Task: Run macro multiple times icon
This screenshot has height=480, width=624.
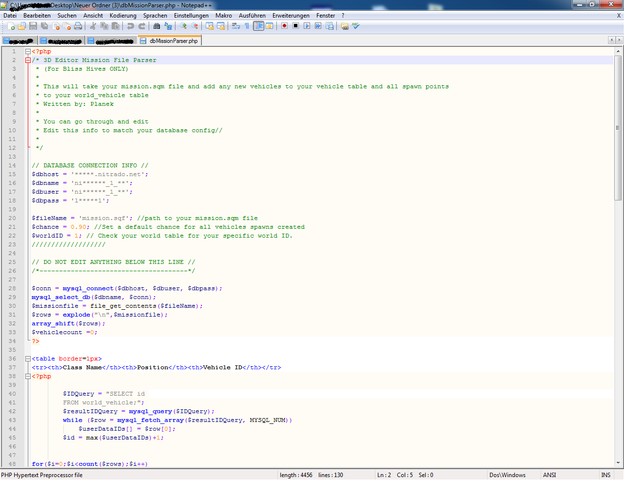Action: pos(318,26)
